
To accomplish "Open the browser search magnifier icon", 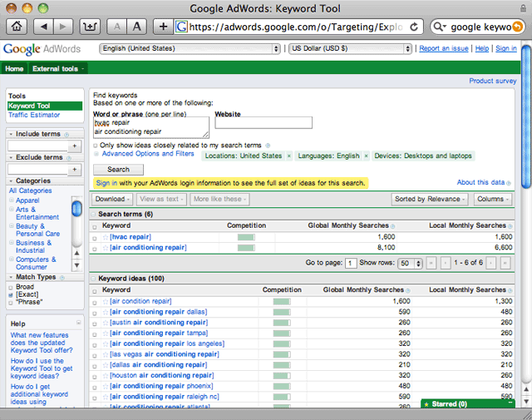I will pos(440,27).
